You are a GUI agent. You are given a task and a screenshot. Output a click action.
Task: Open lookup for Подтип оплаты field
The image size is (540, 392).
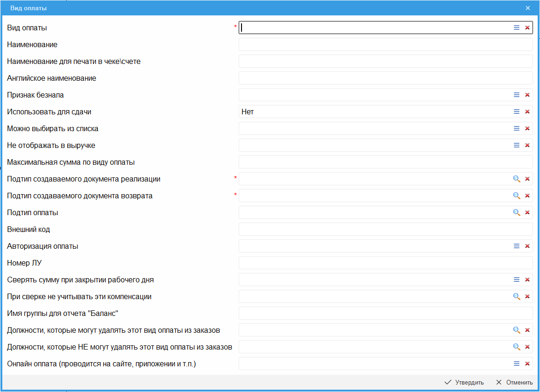[517, 212]
